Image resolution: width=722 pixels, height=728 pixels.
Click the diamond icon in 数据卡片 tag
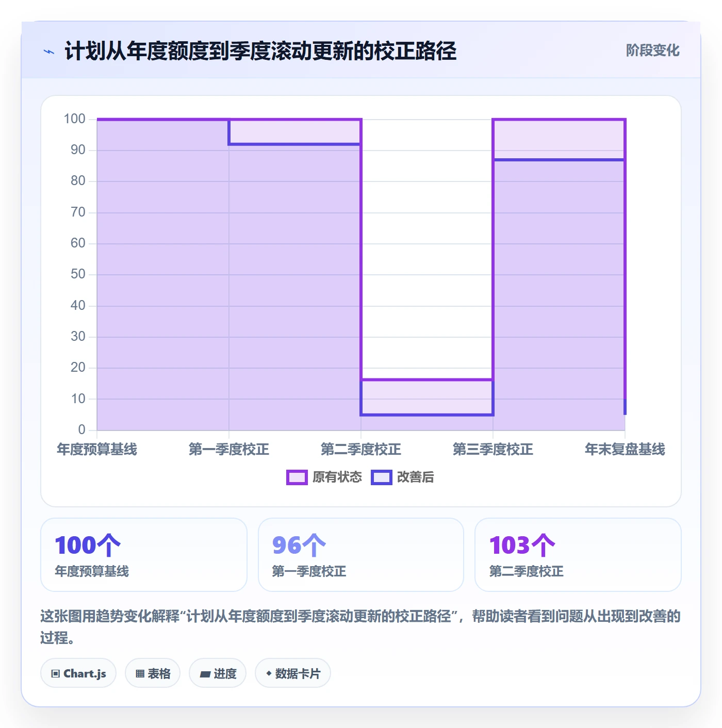[269, 673]
